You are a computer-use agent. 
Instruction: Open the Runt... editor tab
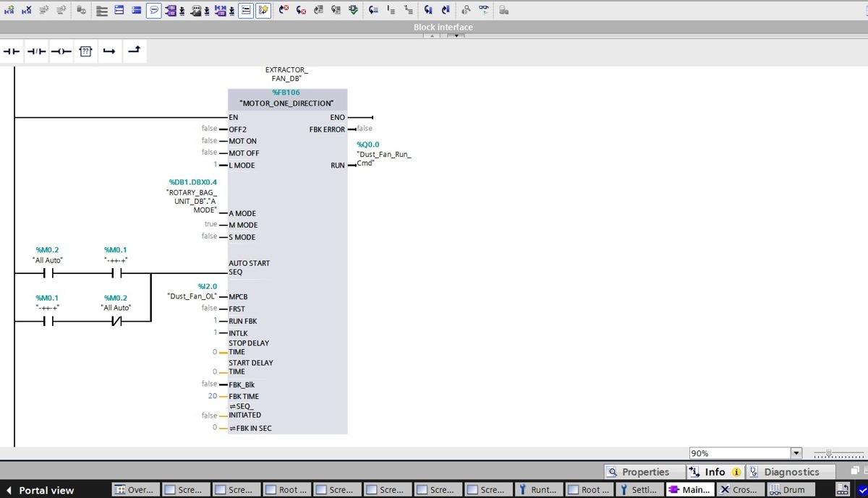coord(539,489)
